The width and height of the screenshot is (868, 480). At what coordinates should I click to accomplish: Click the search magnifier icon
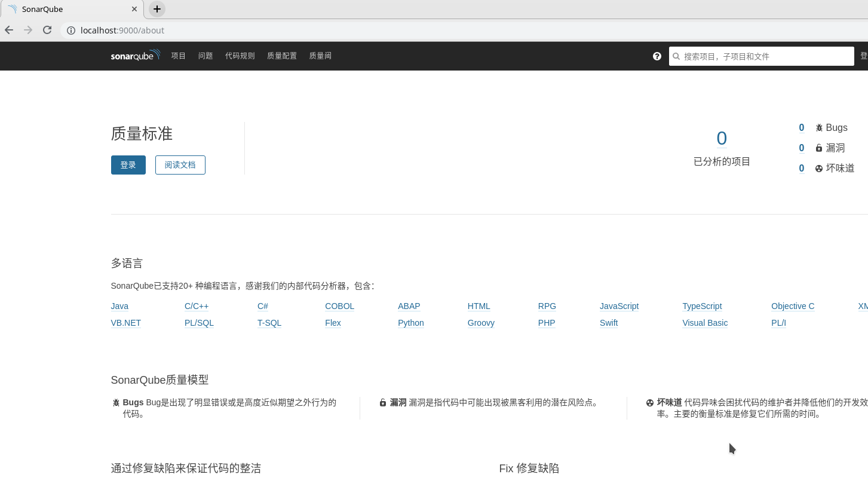point(676,56)
